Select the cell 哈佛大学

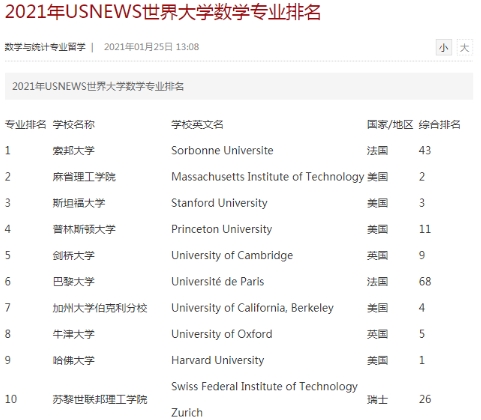click(74, 360)
